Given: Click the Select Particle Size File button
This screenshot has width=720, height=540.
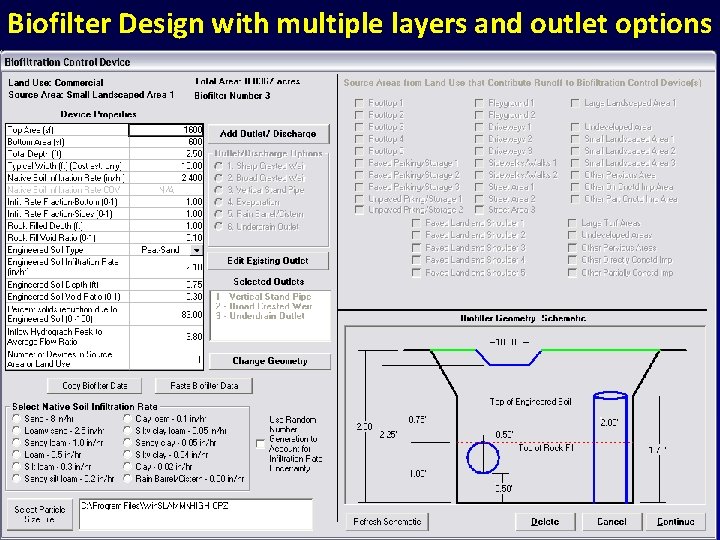Looking at the screenshot, I should point(40,514).
